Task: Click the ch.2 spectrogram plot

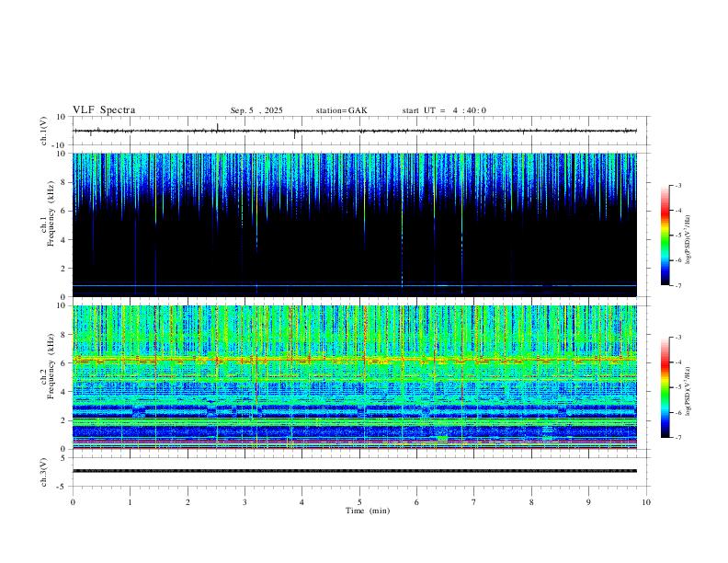Action: (x=354, y=377)
